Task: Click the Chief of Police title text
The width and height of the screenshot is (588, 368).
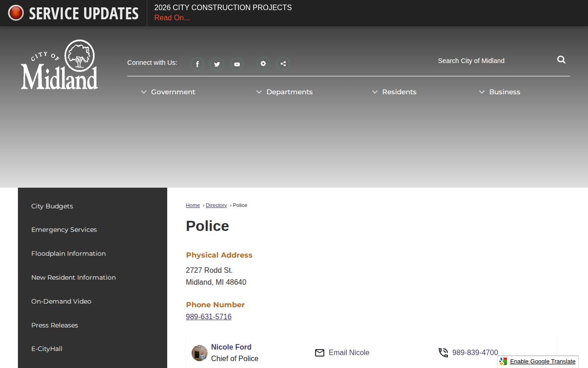Action: [x=235, y=358]
